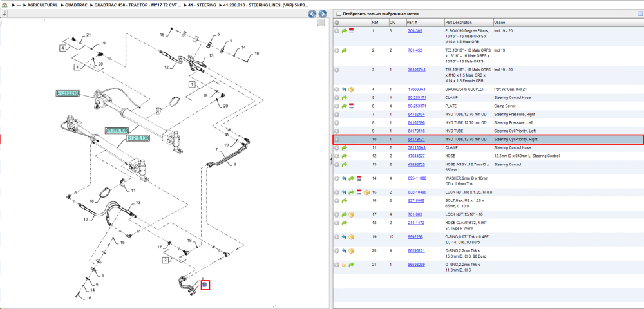Image resolution: width=644 pixels, height=309 pixels.
Task: Open part number link 364967A1
Action: coord(417,70)
